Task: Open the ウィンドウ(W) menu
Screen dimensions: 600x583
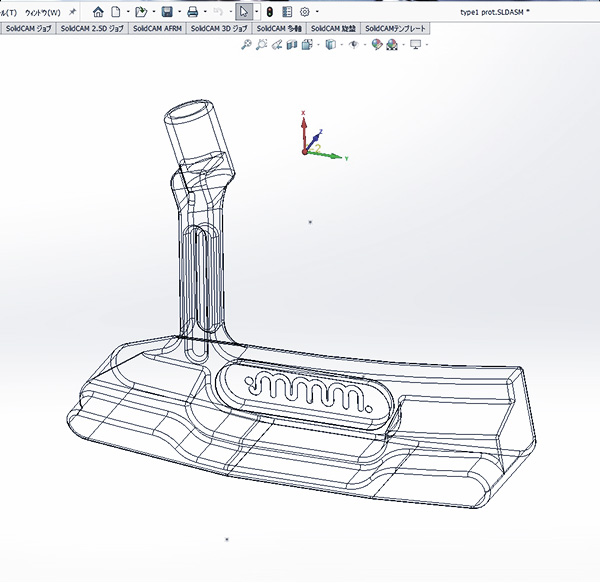Action: pyautogui.click(x=42, y=11)
